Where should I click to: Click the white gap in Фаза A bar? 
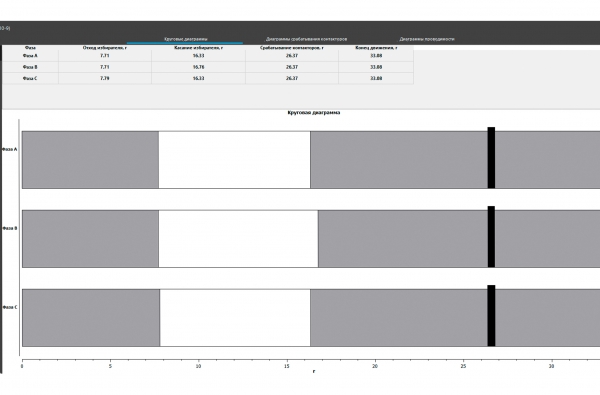(x=234, y=160)
